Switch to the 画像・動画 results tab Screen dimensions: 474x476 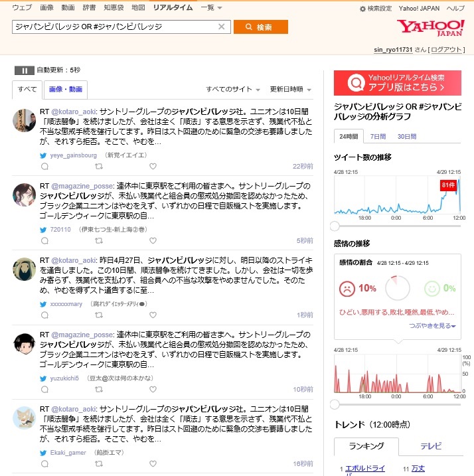coord(66,90)
